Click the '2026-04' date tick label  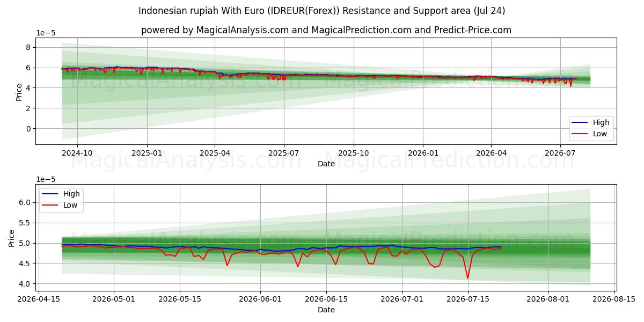coord(492,153)
